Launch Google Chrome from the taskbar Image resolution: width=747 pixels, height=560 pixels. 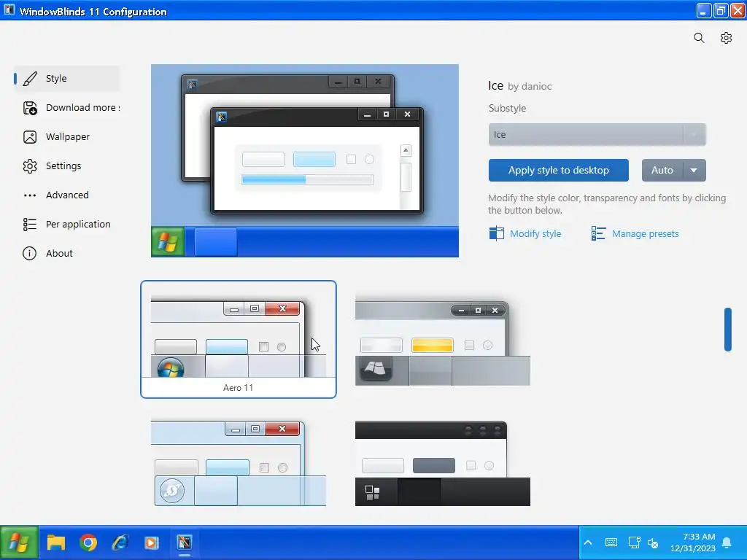pyautogui.click(x=88, y=542)
